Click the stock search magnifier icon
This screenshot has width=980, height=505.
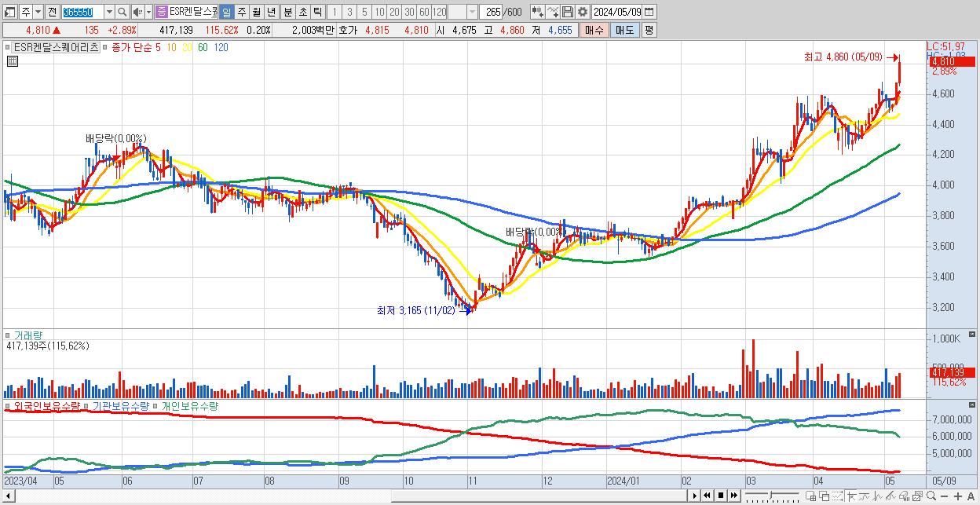pyautogui.click(x=122, y=12)
